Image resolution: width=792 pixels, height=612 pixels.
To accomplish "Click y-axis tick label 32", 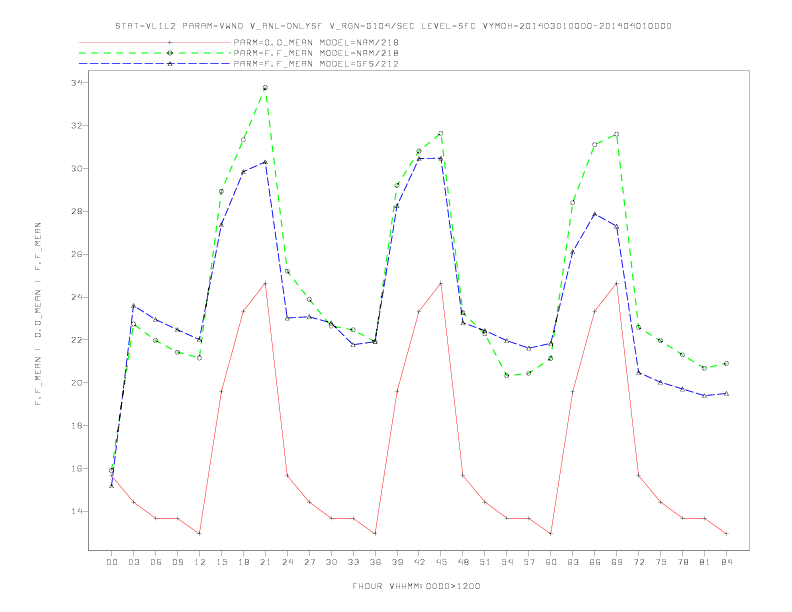I will click(x=76, y=125).
